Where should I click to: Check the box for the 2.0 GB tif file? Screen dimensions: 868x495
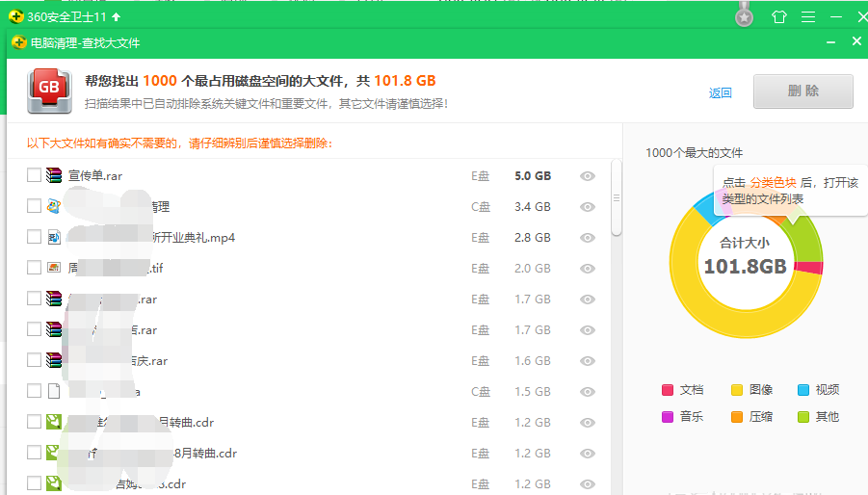(34, 268)
